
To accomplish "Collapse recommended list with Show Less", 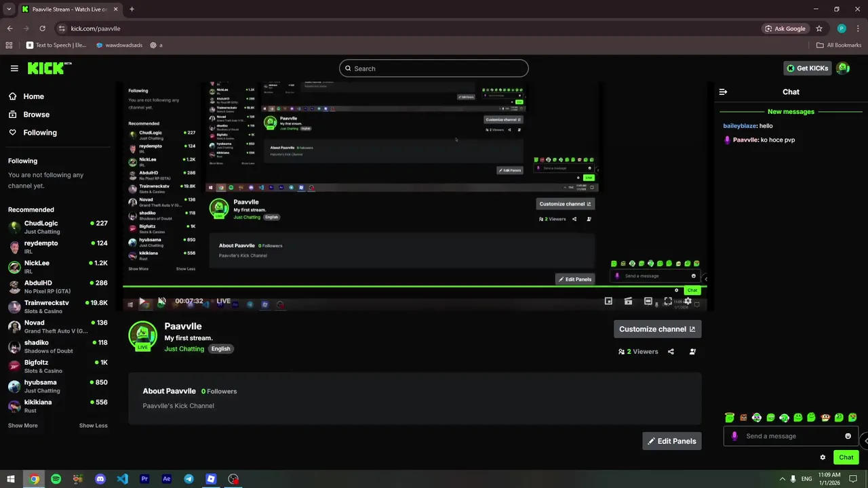I will tap(93, 426).
